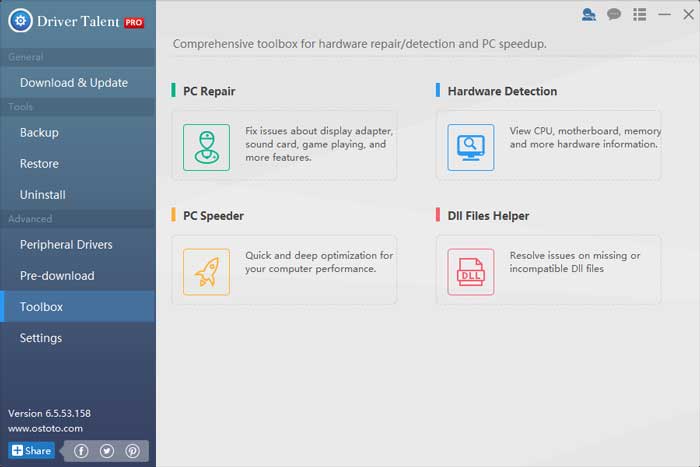The width and height of the screenshot is (700, 467).
Task: Open the user account icon
Action: click(588, 15)
